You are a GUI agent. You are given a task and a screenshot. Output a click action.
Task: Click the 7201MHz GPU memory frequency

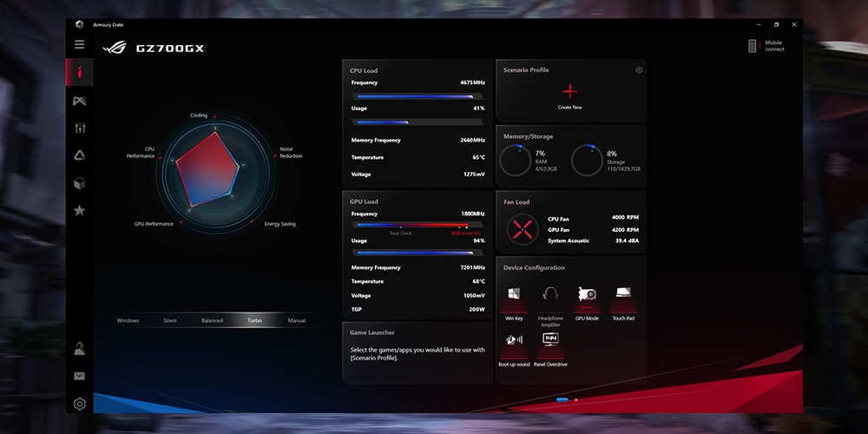(472, 268)
